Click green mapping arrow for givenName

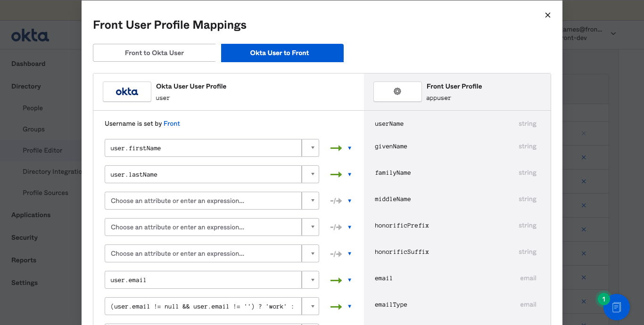click(336, 148)
